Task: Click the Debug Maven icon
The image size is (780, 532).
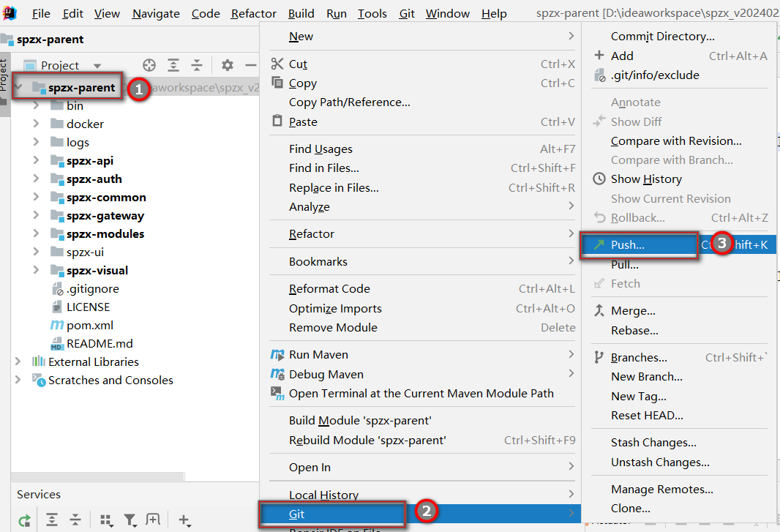Action: click(277, 374)
